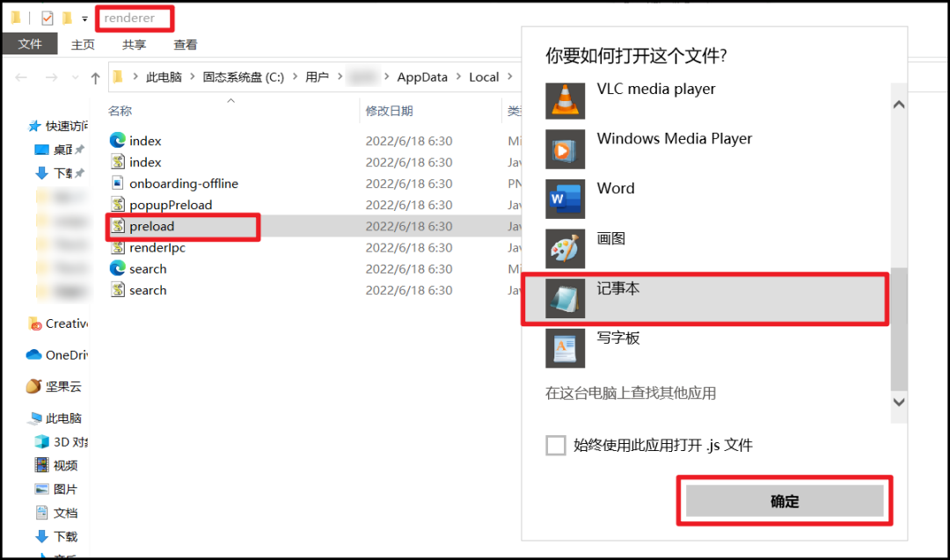Switch to the 主页 ribbon tab

click(83, 45)
